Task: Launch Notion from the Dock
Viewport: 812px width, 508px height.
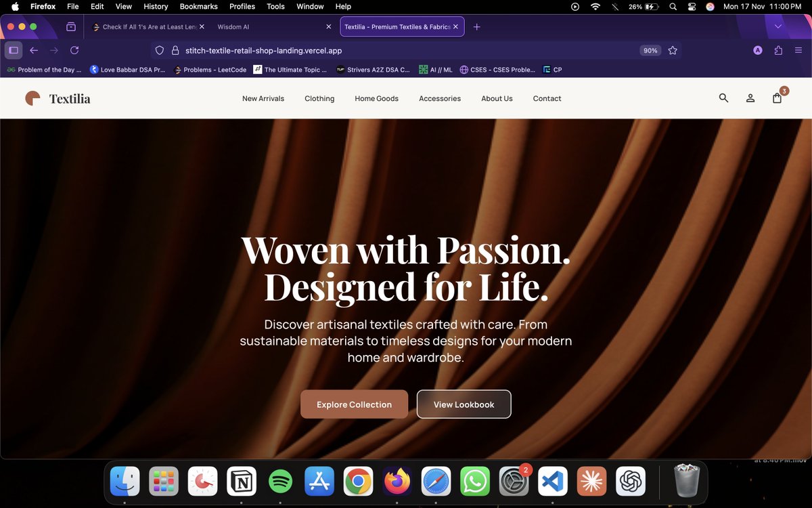Action: [x=242, y=482]
